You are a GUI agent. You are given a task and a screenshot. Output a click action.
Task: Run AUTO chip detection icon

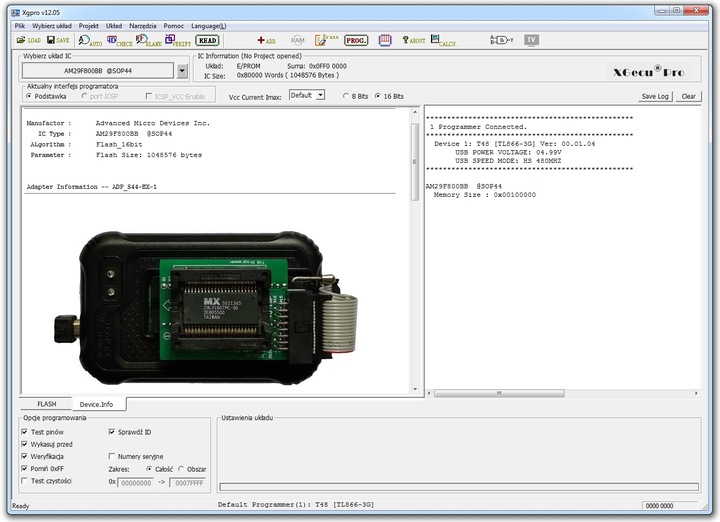(90, 41)
